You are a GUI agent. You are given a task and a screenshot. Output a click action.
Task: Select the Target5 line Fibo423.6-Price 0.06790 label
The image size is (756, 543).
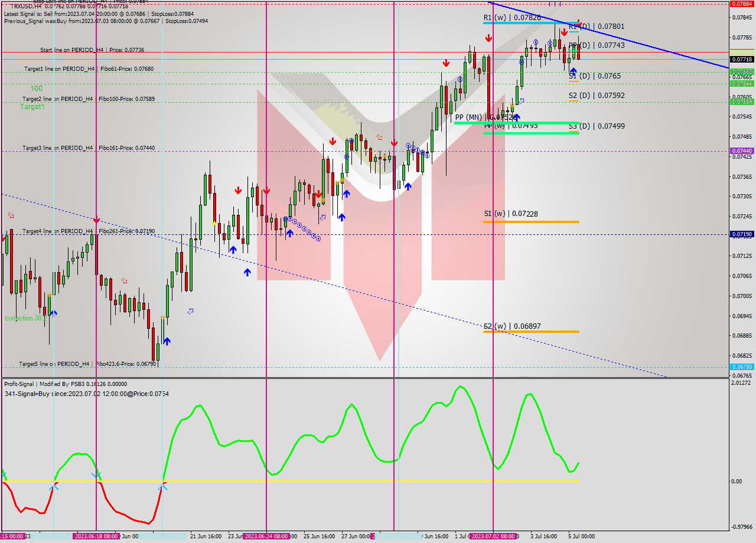click(87, 364)
